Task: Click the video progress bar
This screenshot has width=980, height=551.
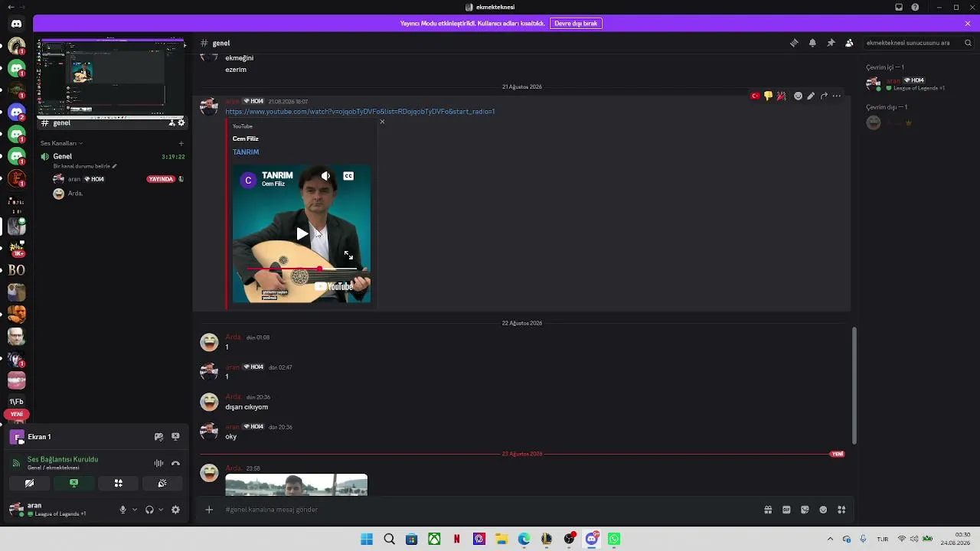Action: 302,269
